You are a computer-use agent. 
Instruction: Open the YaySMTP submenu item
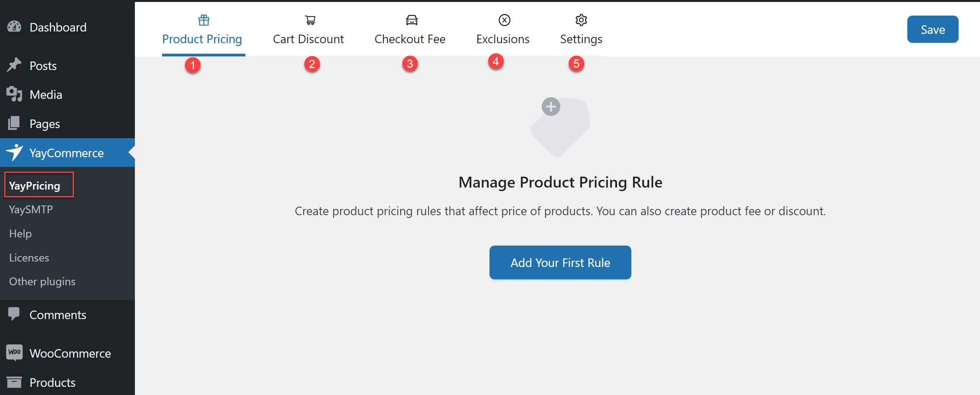31,209
